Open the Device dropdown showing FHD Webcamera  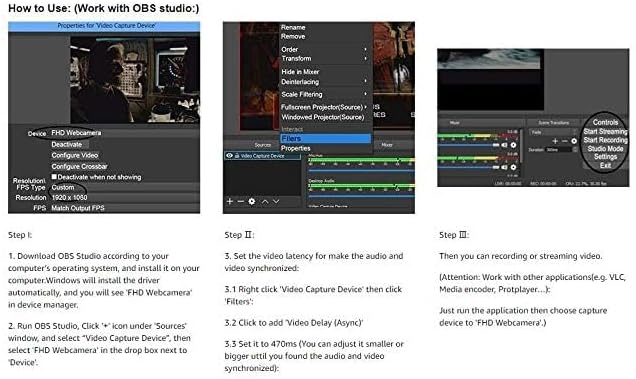click(x=125, y=133)
